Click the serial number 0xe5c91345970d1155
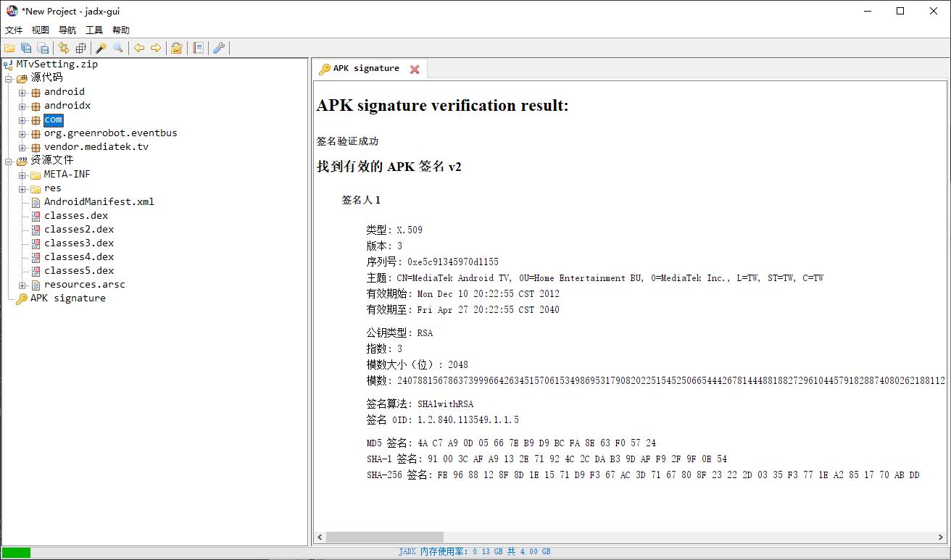This screenshot has height=560, width=951. 453,262
